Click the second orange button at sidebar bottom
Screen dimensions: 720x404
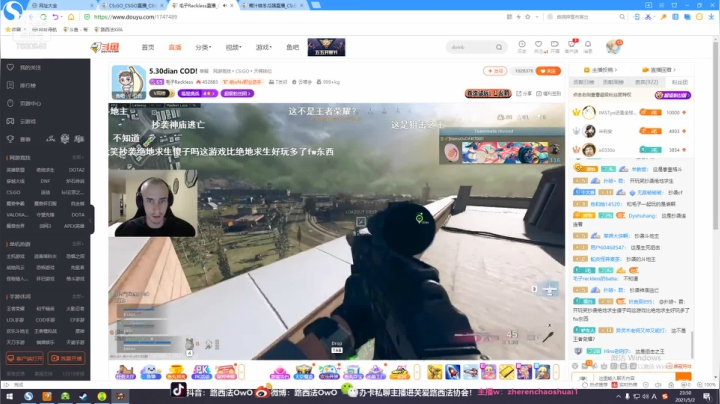[x=66, y=358]
